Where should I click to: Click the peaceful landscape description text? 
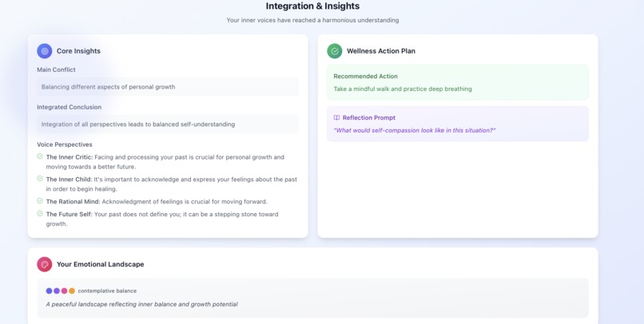141,304
